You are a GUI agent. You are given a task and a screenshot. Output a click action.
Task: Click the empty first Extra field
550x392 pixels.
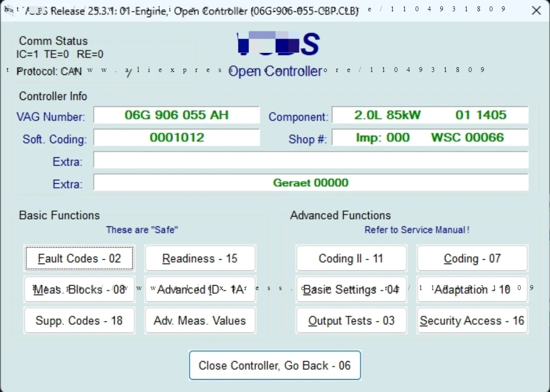click(x=311, y=160)
